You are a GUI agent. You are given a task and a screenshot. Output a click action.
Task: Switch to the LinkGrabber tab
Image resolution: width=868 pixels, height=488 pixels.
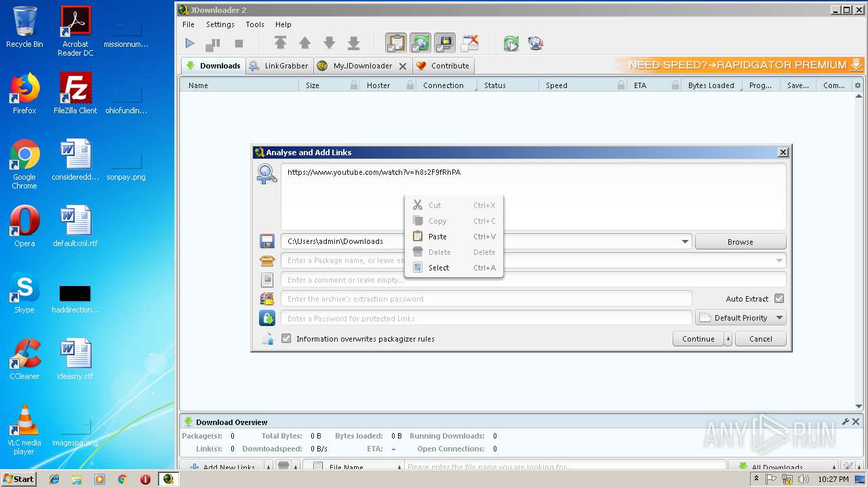tap(279, 66)
